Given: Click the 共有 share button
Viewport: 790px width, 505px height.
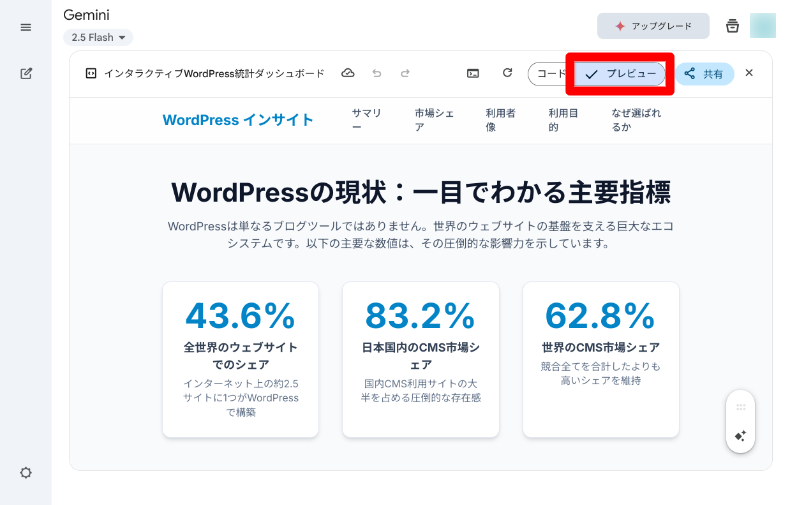Looking at the screenshot, I should [704, 74].
